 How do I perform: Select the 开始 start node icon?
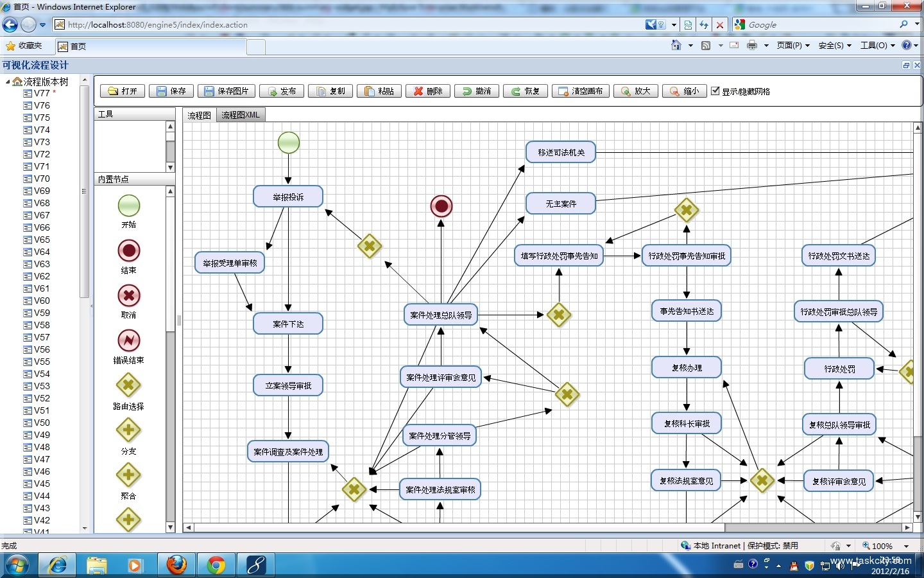[128, 206]
